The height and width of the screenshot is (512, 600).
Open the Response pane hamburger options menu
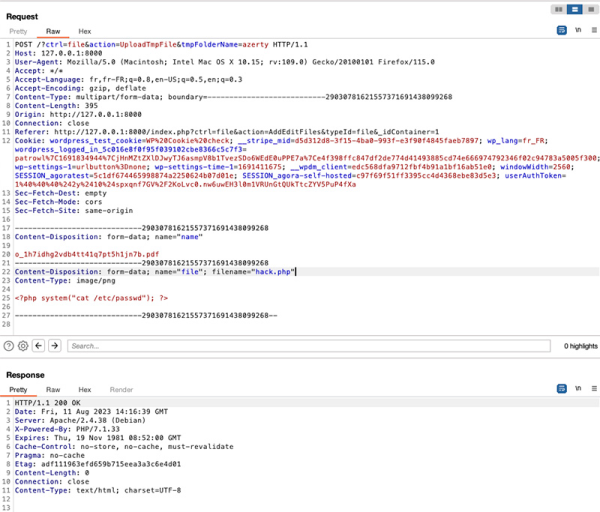(x=594, y=388)
